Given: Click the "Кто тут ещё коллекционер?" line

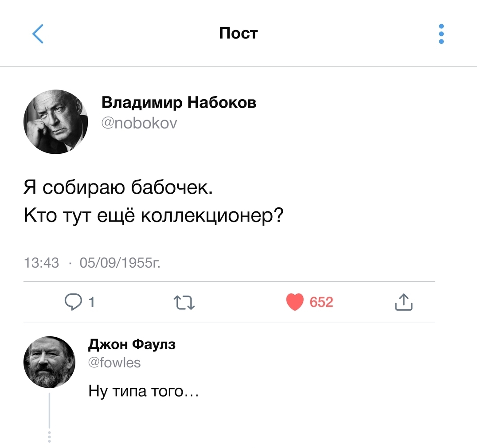Looking at the screenshot, I should click(x=153, y=216).
